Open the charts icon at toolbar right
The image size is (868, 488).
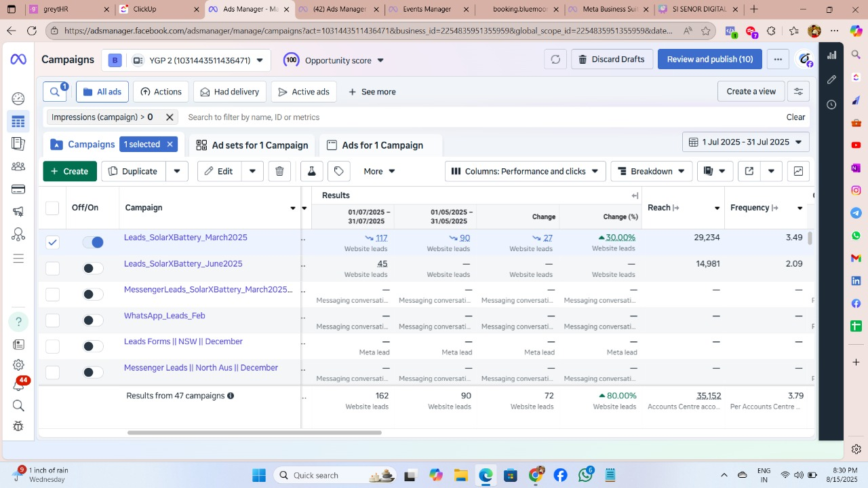coord(798,171)
